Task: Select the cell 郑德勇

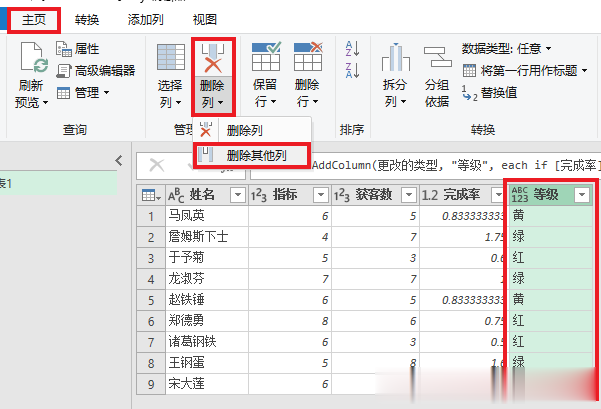Action: pyautogui.click(x=207, y=321)
